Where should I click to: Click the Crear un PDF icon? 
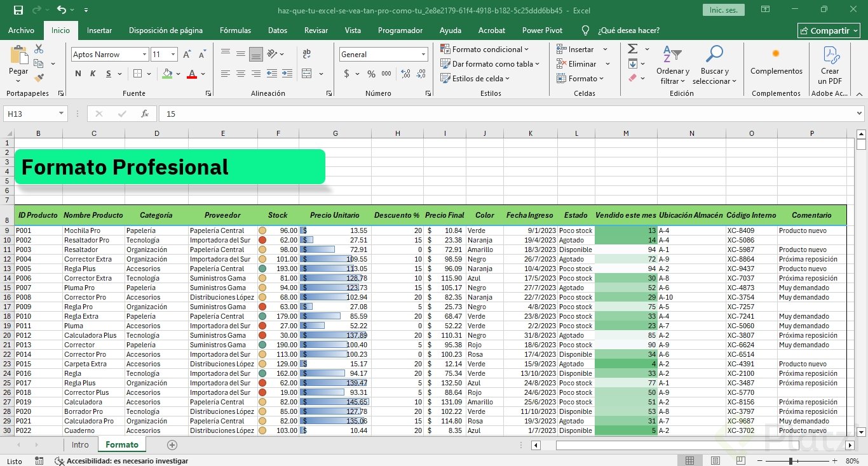point(830,65)
